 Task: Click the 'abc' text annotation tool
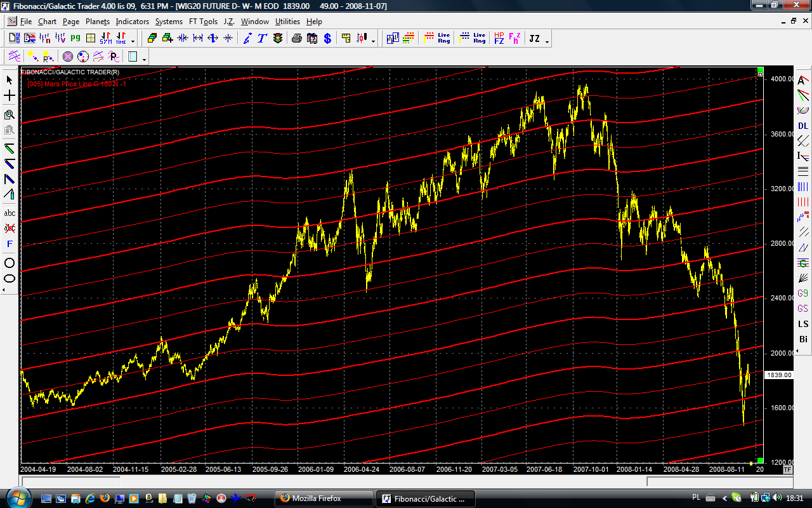pyautogui.click(x=10, y=213)
